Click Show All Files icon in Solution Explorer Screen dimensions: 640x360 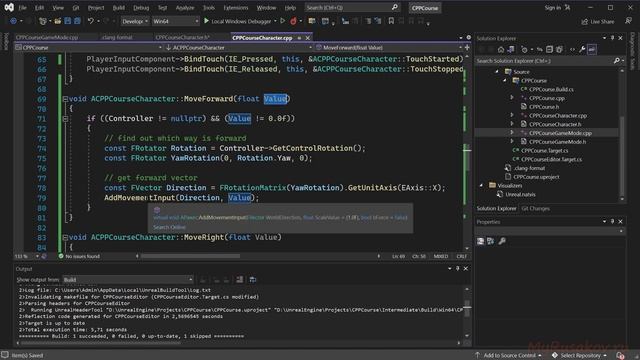559,49
